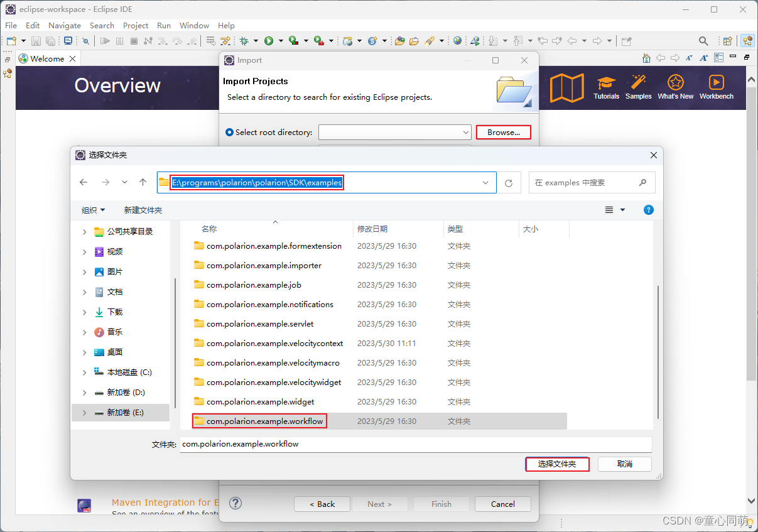Open the File menu

tap(11, 26)
